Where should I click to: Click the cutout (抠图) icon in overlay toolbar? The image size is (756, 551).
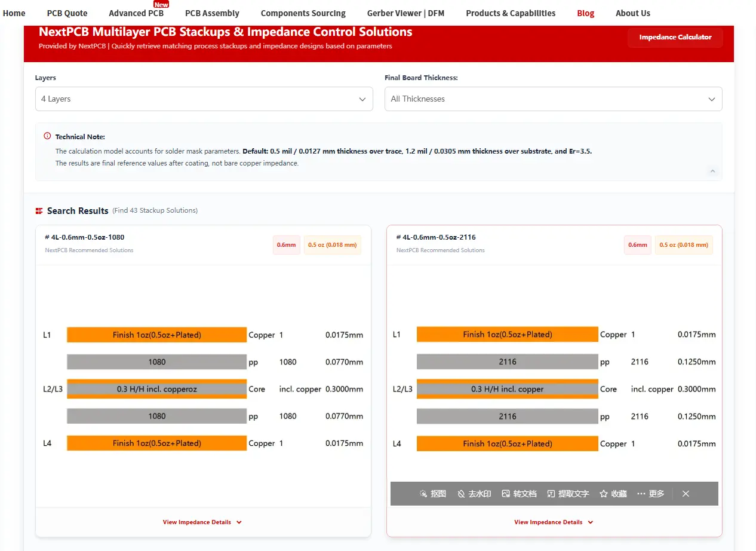[423, 494]
